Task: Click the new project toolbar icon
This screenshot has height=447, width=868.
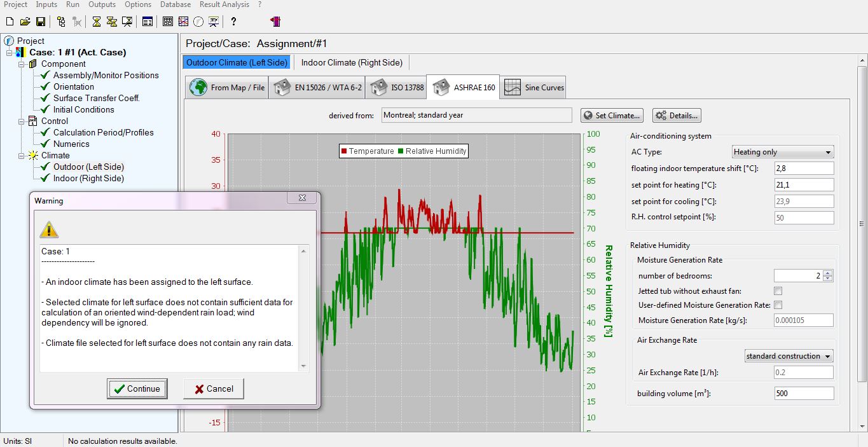Action: 10,22
